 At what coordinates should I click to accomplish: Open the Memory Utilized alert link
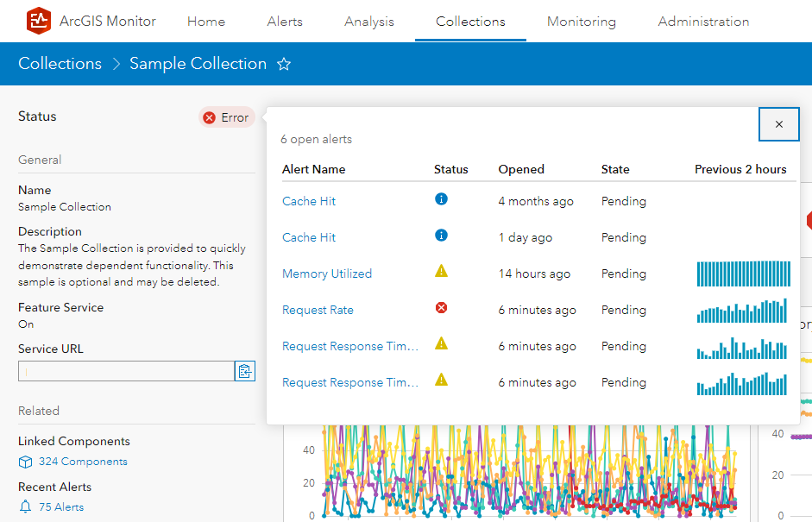pyautogui.click(x=327, y=274)
